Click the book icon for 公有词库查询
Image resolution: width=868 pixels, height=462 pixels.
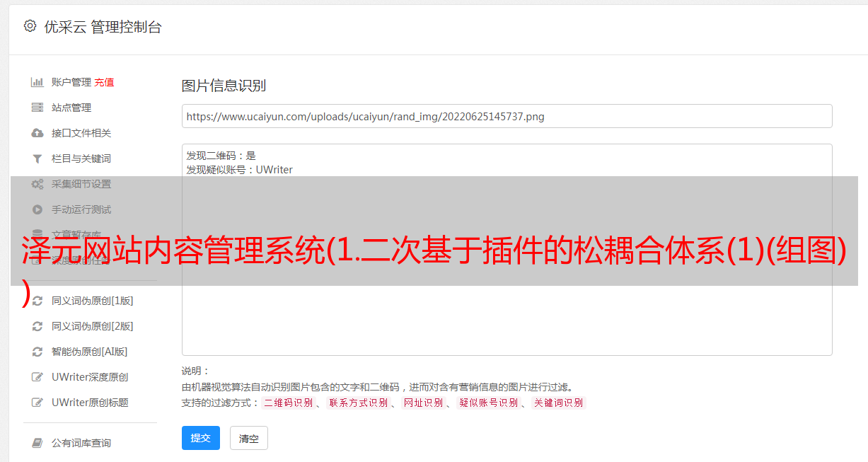[x=37, y=443]
